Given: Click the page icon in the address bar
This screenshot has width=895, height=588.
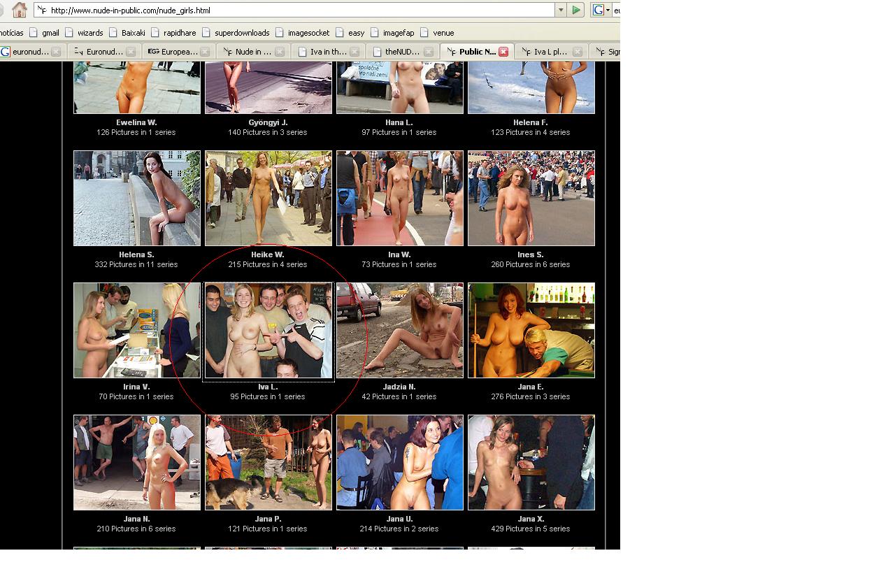Looking at the screenshot, I should tap(42, 10).
